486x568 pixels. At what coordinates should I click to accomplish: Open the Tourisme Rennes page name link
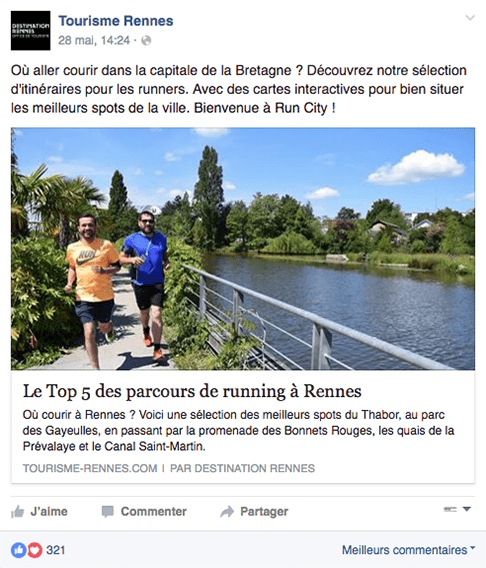point(116,21)
